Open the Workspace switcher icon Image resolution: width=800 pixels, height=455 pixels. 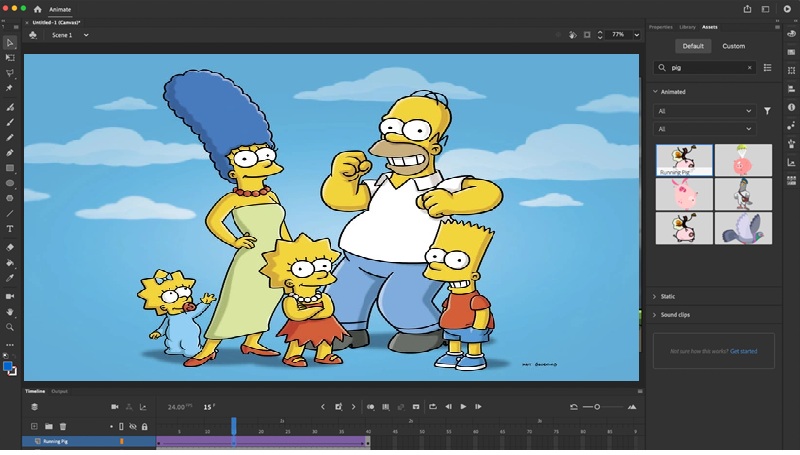(x=765, y=9)
